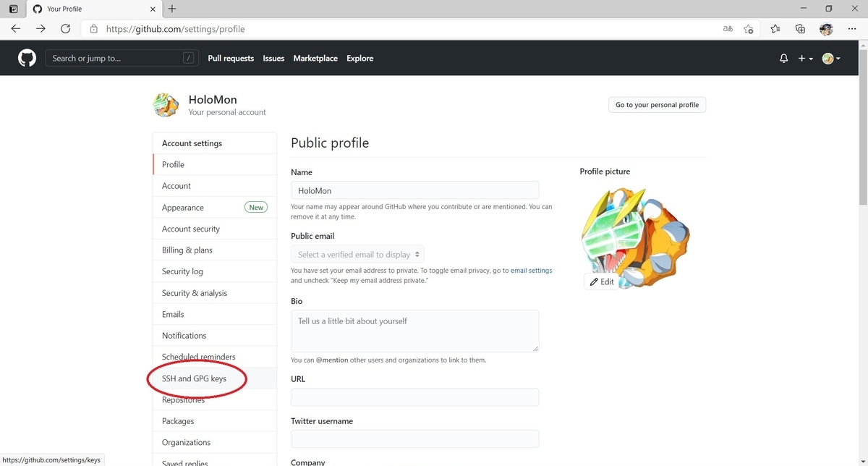The height and width of the screenshot is (466, 868).
Task: Open the HoloMon account name link
Action: point(213,100)
